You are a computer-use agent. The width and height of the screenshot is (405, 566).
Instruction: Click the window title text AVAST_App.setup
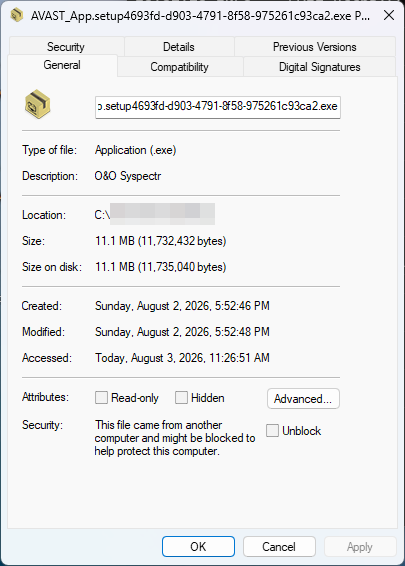(200, 16)
